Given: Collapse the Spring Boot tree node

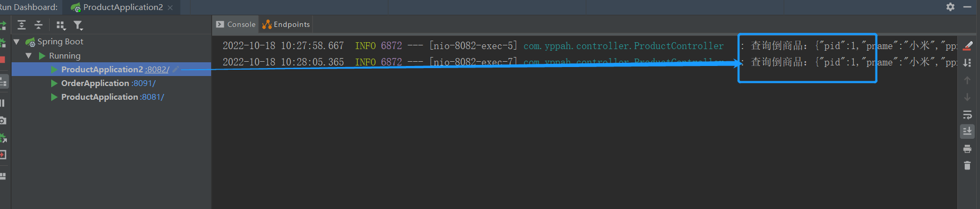Looking at the screenshot, I should coord(16,41).
